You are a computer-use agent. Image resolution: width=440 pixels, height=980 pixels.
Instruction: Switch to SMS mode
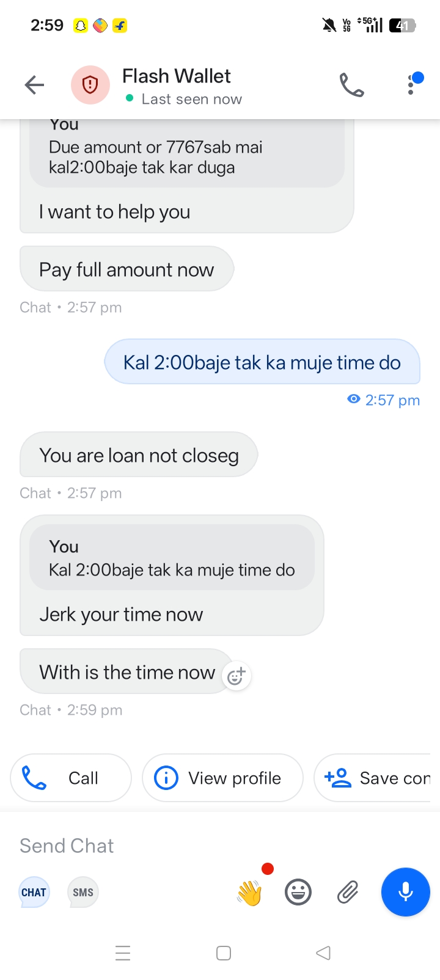[83, 893]
